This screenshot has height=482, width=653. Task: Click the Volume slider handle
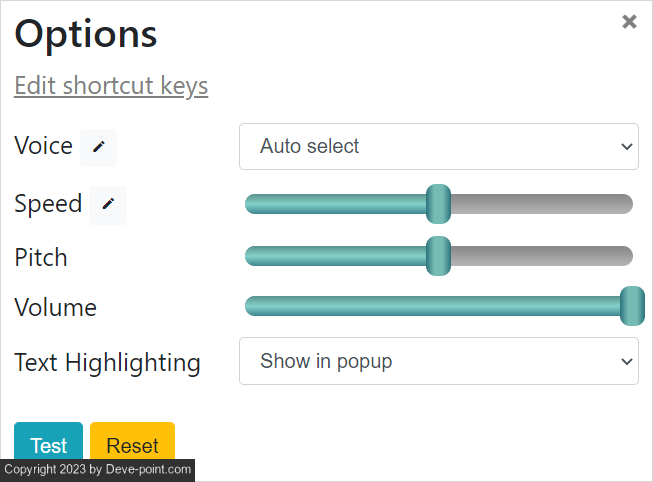click(x=632, y=306)
